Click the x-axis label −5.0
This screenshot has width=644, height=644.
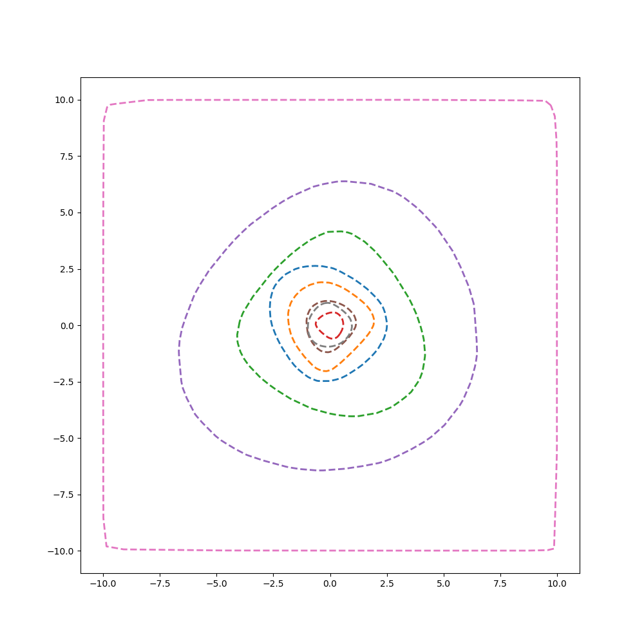216,583
